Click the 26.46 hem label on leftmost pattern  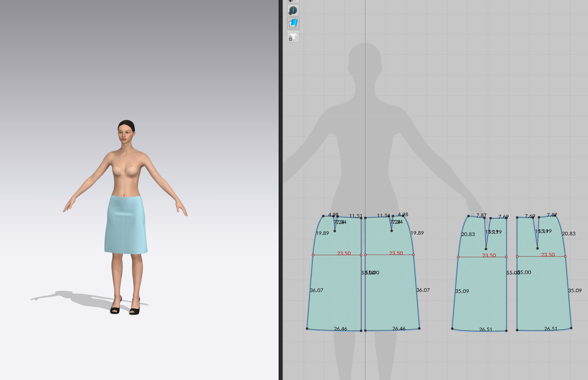point(340,329)
